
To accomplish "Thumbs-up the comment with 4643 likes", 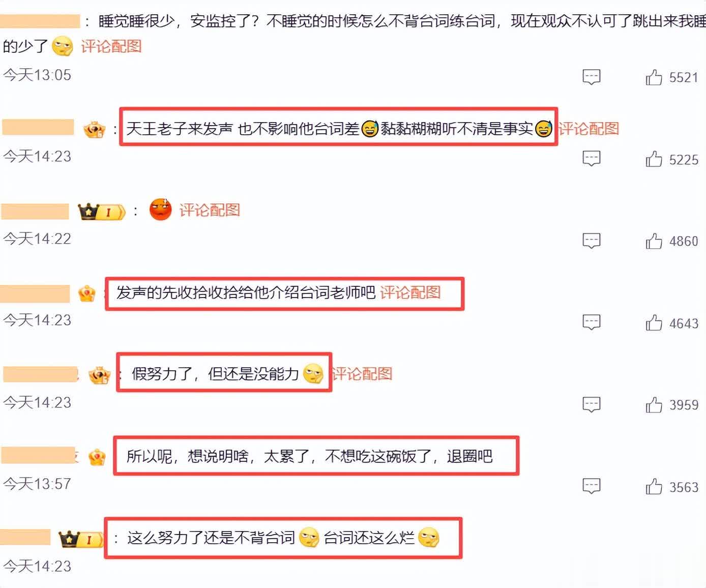I will tap(654, 323).
